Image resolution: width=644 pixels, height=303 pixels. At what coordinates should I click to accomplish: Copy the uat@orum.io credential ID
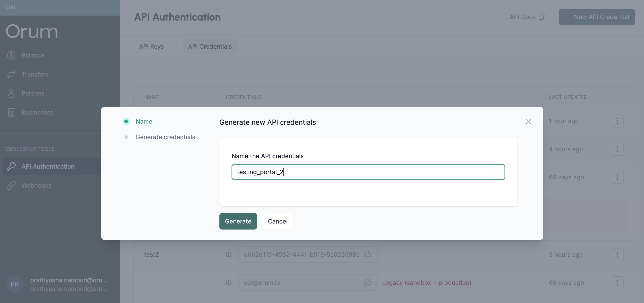[367, 283]
